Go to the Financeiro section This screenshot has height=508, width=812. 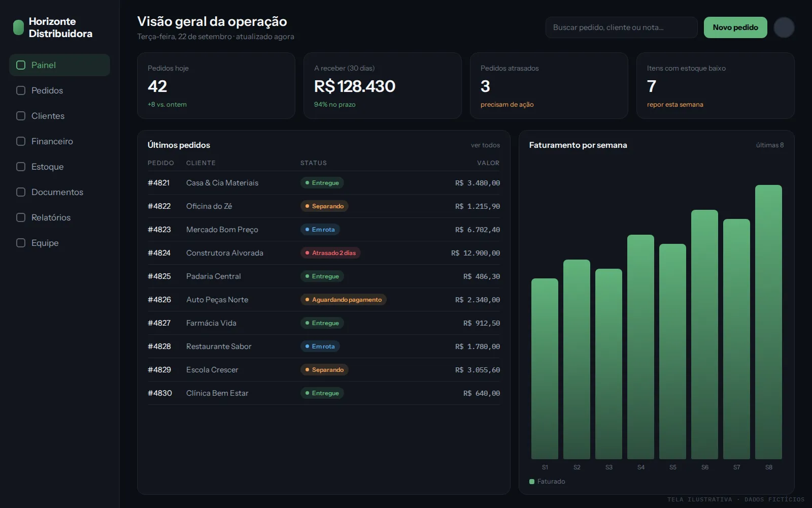click(59, 141)
